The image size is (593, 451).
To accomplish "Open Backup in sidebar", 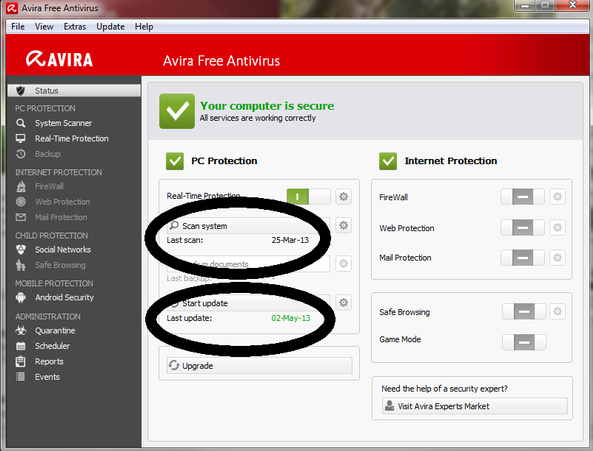I will [48, 154].
